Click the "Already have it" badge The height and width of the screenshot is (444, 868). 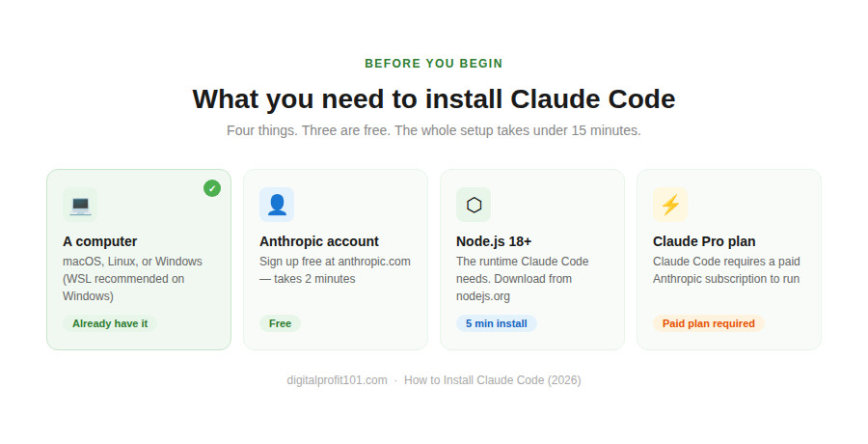(110, 323)
